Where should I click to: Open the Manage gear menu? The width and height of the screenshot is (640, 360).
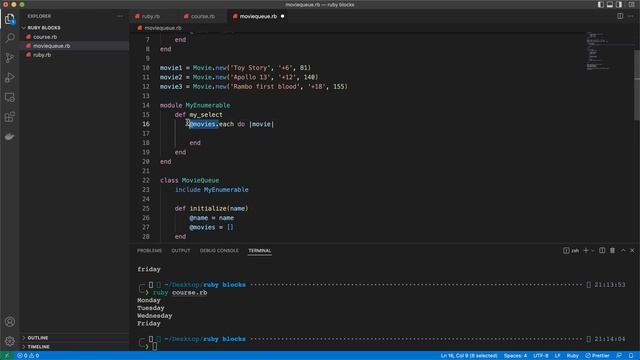[9, 341]
